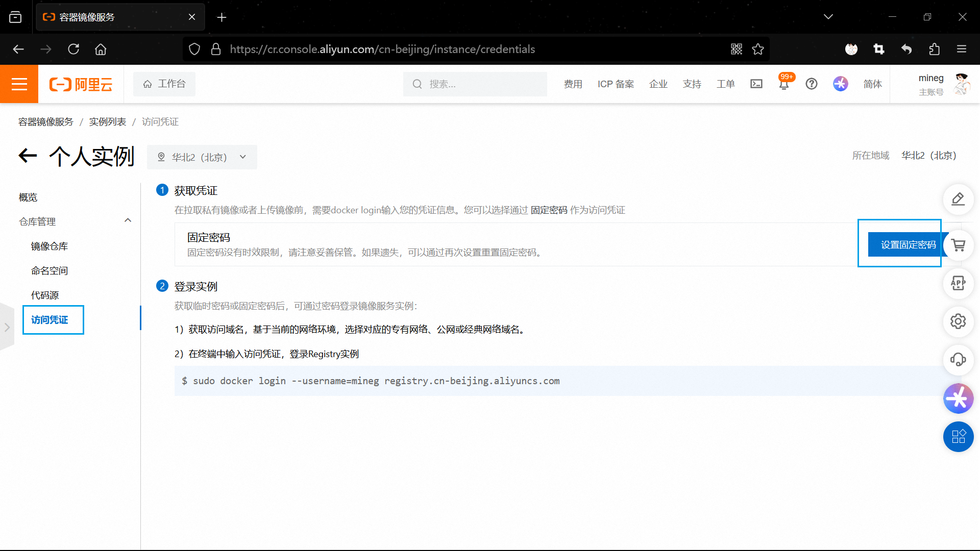Open the floating AI assistant star icon
The height and width of the screenshot is (551, 980).
click(958, 398)
